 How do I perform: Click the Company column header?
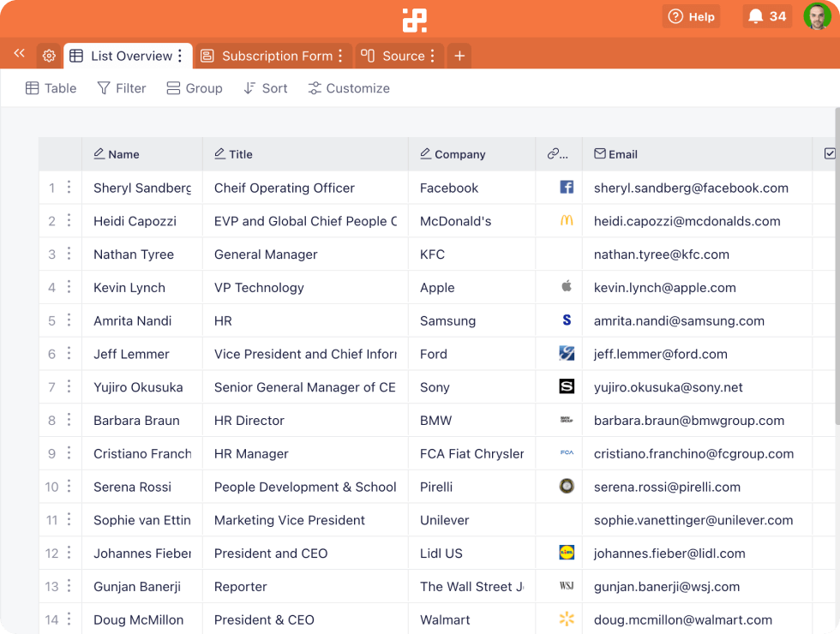pyautogui.click(x=472, y=154)
